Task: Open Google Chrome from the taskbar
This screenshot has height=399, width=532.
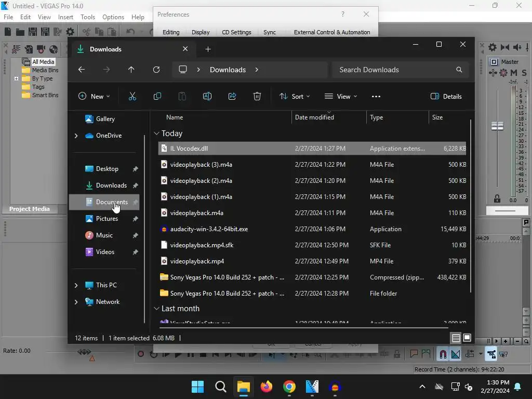Action: tap(289, 387)
